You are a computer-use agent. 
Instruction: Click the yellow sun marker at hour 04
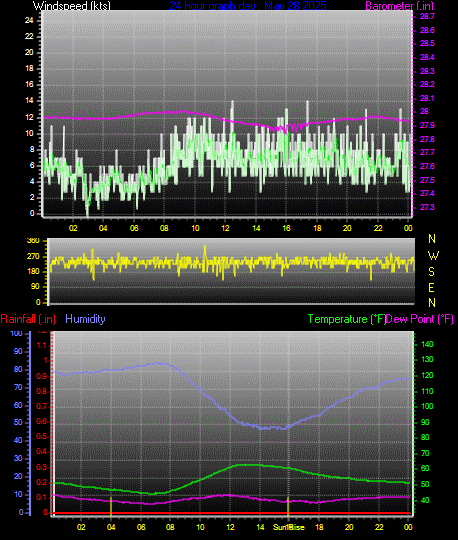click(111, 506)
